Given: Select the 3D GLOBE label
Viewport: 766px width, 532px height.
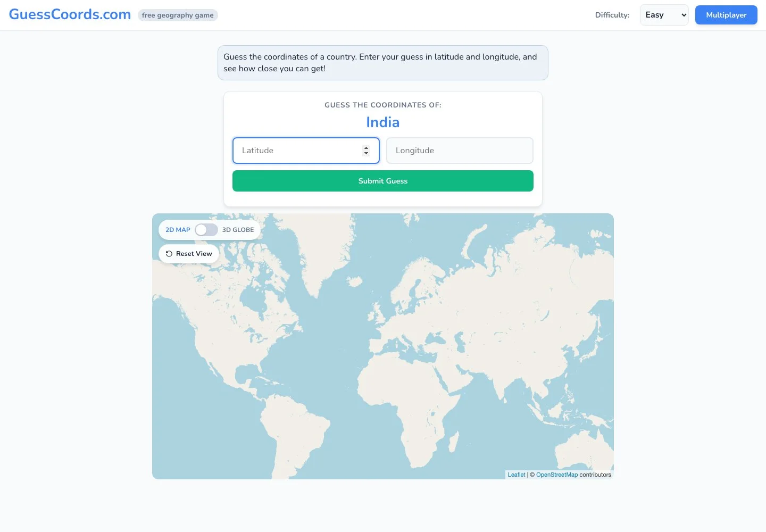Looking at the screenshot, I should [x=238, y=230].
